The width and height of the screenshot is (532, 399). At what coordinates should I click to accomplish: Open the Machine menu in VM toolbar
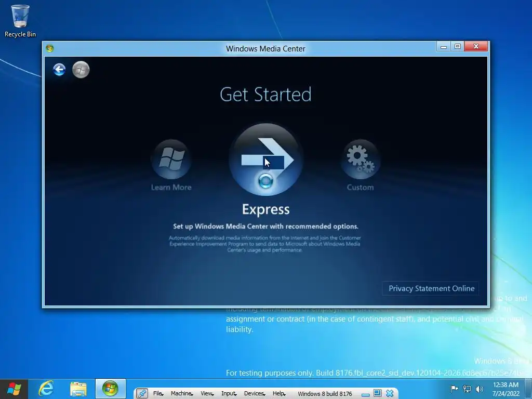(x=181, y=393)
